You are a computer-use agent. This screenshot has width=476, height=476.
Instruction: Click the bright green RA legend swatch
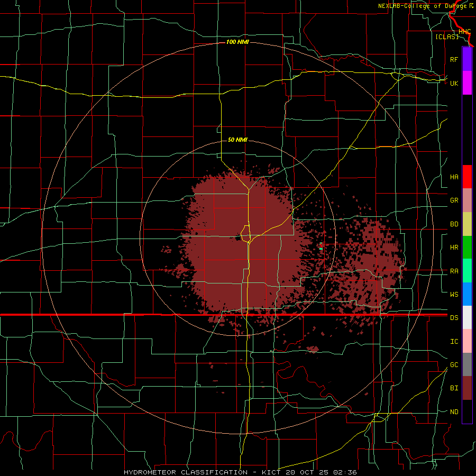(467, 271)
